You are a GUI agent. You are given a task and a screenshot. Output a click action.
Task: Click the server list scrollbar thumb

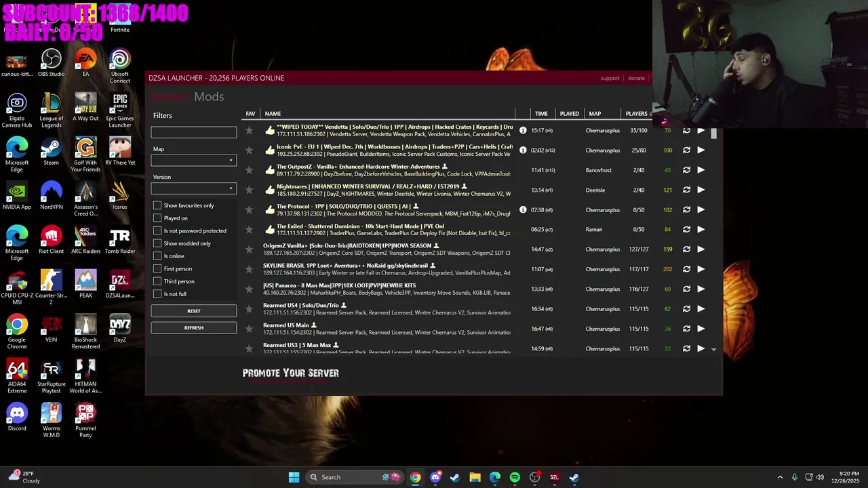coord(713,133)
